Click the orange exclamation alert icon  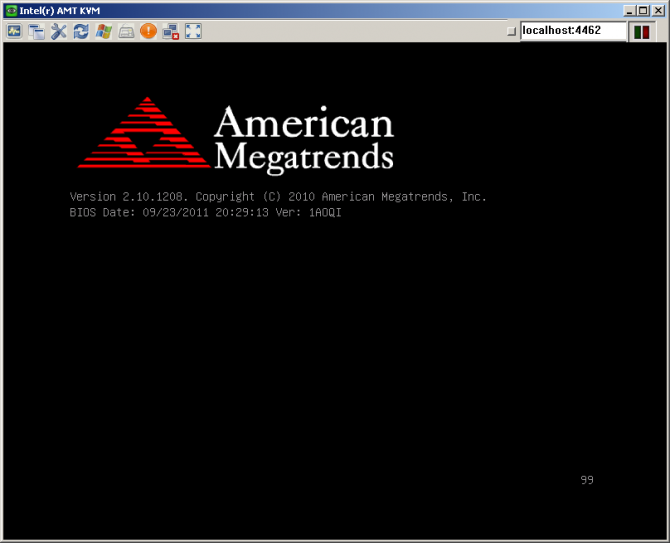click(148, 31)
